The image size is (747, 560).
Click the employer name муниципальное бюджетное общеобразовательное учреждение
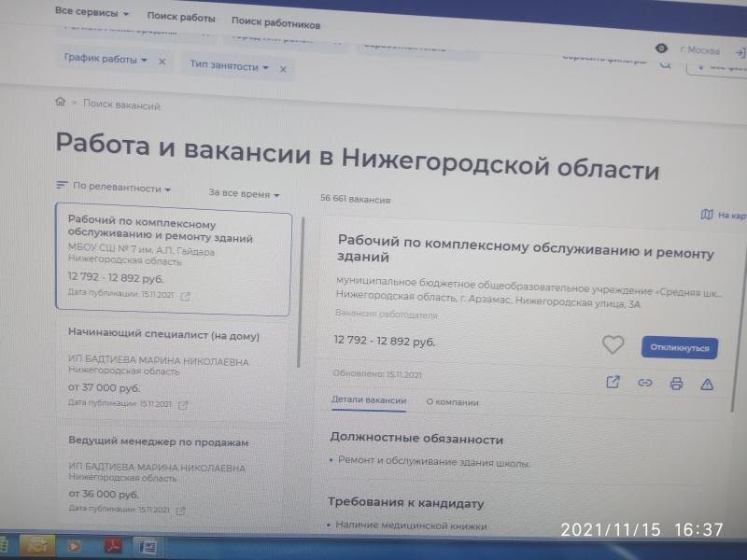(x=529, y=287)
